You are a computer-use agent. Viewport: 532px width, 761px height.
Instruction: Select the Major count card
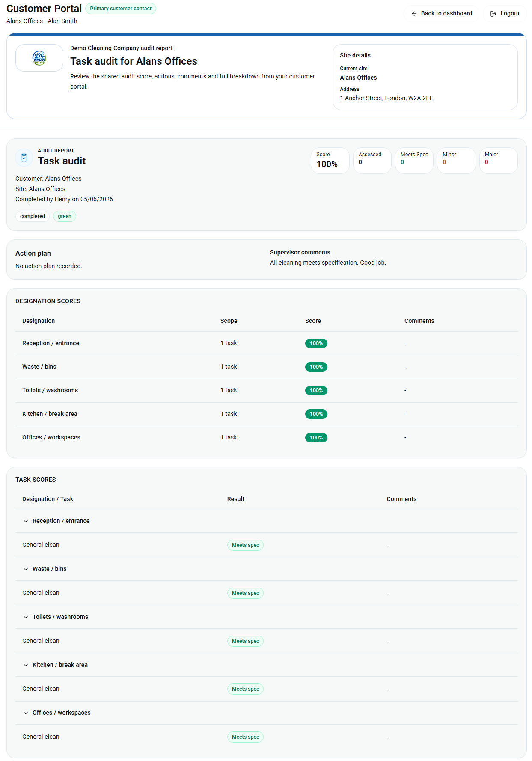498,161
